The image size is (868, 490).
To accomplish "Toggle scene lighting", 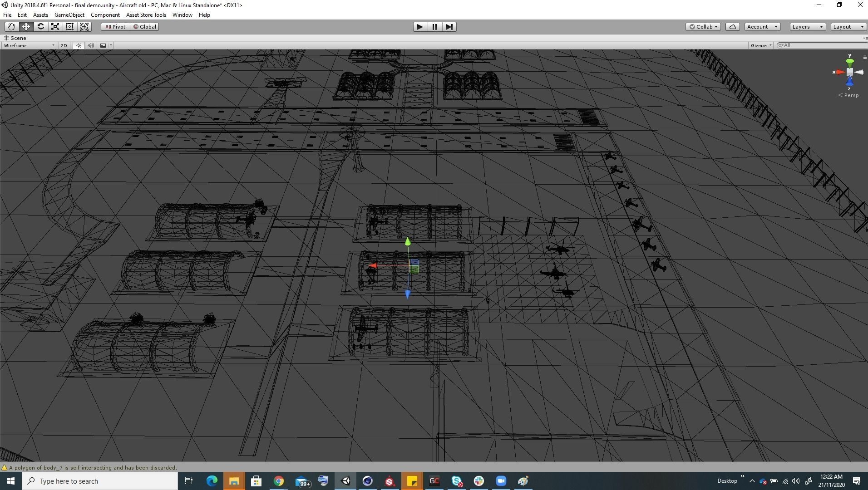I will click(79, 45).
